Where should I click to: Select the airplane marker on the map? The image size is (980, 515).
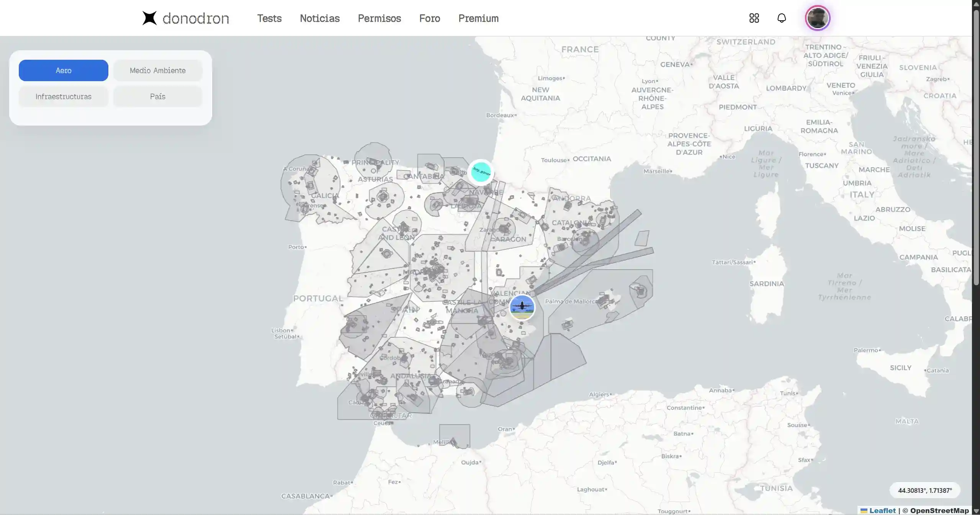point(522,307)
